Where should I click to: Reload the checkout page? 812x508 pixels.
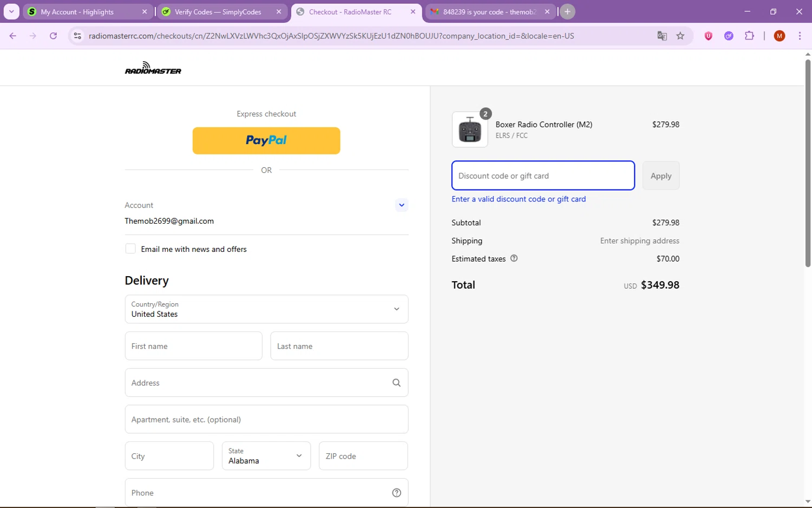tap(53, 36)
